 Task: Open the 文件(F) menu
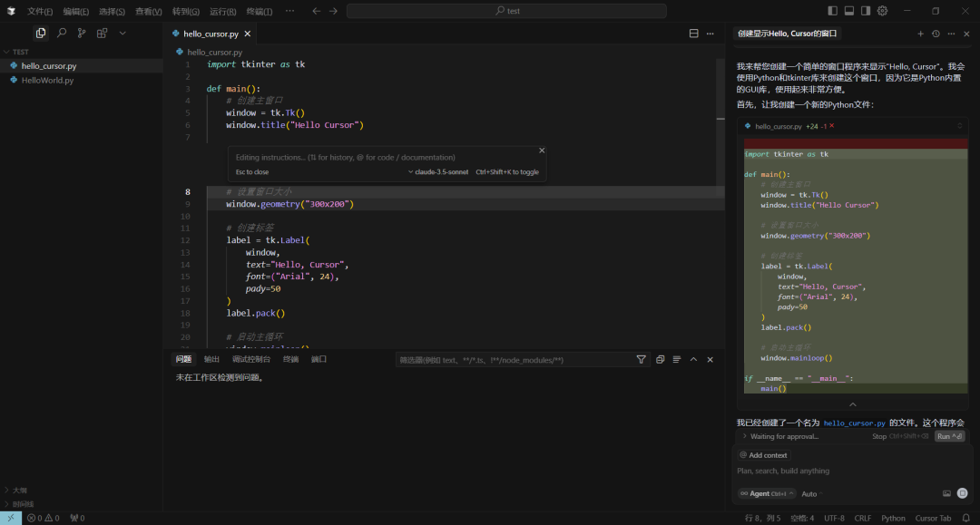(40, 11)
